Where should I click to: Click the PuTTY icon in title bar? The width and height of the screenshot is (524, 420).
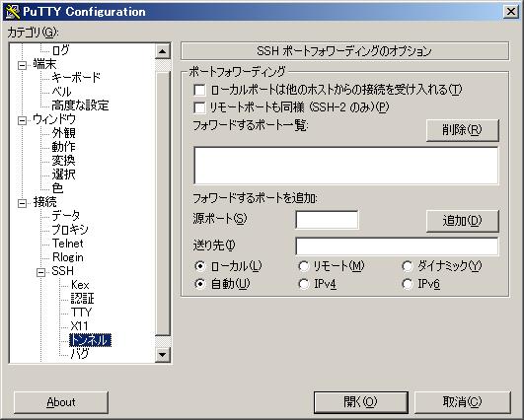coord(13,12)
